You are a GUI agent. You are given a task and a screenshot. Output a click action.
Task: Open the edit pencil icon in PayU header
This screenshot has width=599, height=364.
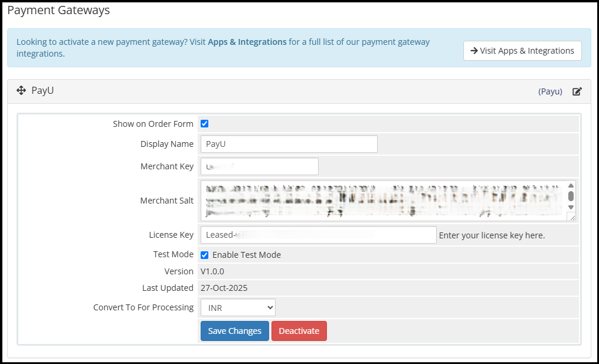577,91
